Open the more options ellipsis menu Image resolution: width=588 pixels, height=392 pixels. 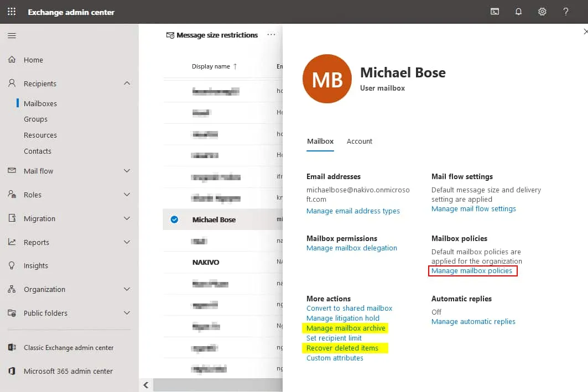pos(271,35)
